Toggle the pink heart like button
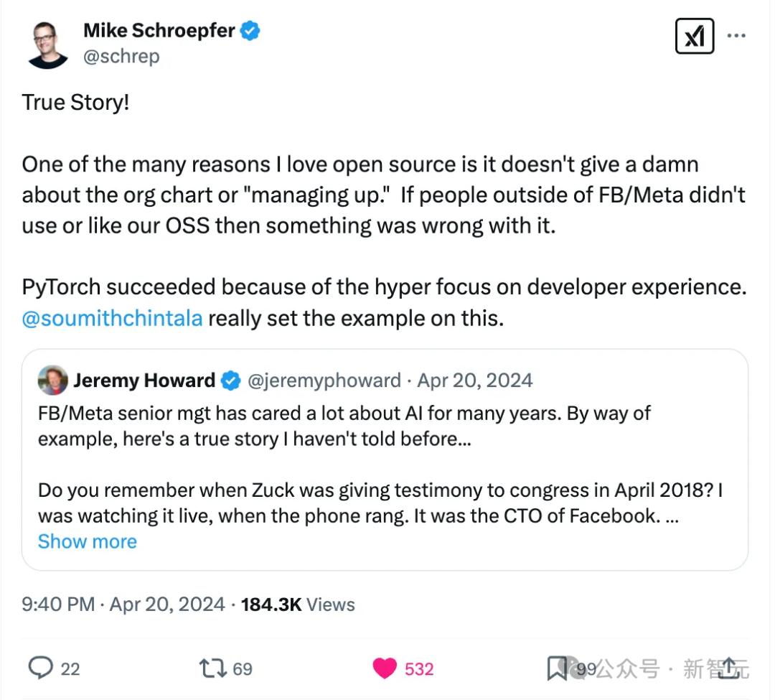The width and height of the screenshot is (775, 700). coord(385,668)
